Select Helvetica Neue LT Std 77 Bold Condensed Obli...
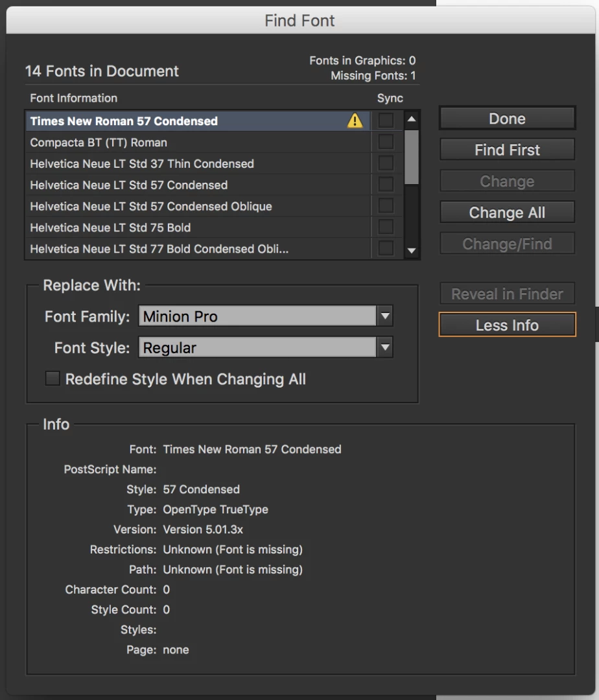 [x=198, y=249]
